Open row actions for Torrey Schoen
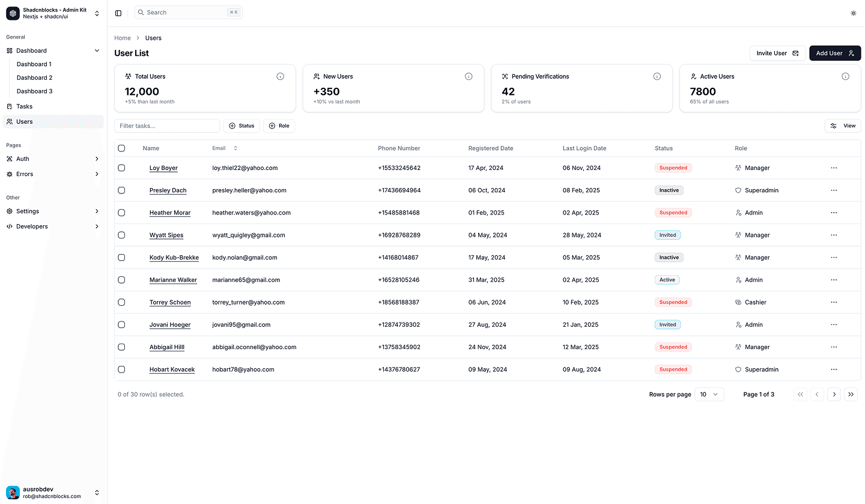 click(834, 302)
